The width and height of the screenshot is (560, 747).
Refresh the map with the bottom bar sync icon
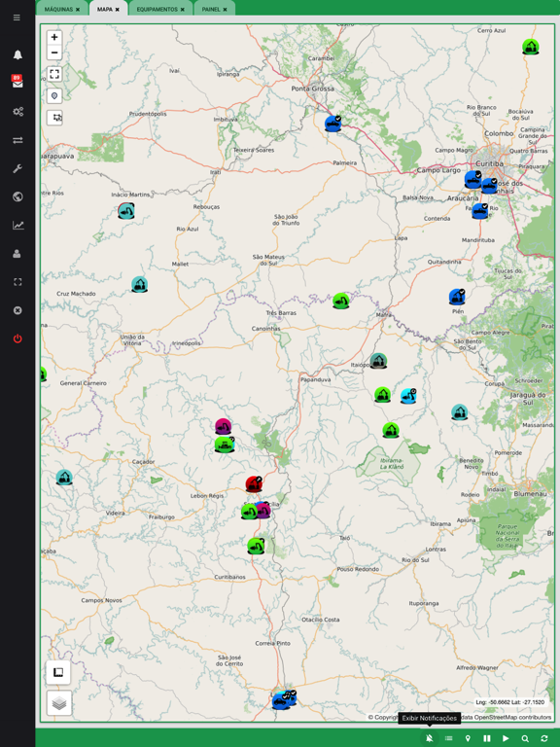point(543,738)
